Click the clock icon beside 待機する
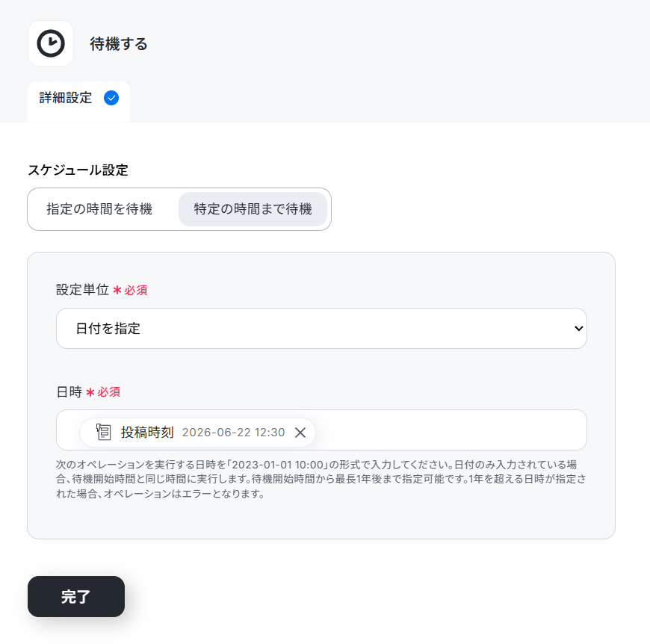The width and height of the screenshot is (650, 644). (51, 43)
